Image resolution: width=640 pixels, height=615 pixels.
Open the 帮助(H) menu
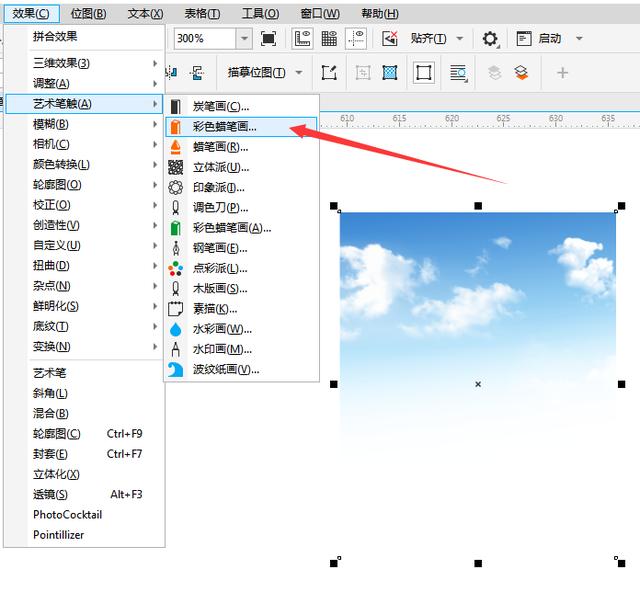pos(380,14)
